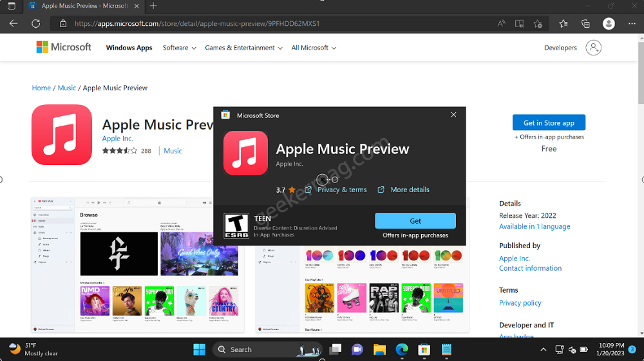Open More details link in popup

[410, 190]
